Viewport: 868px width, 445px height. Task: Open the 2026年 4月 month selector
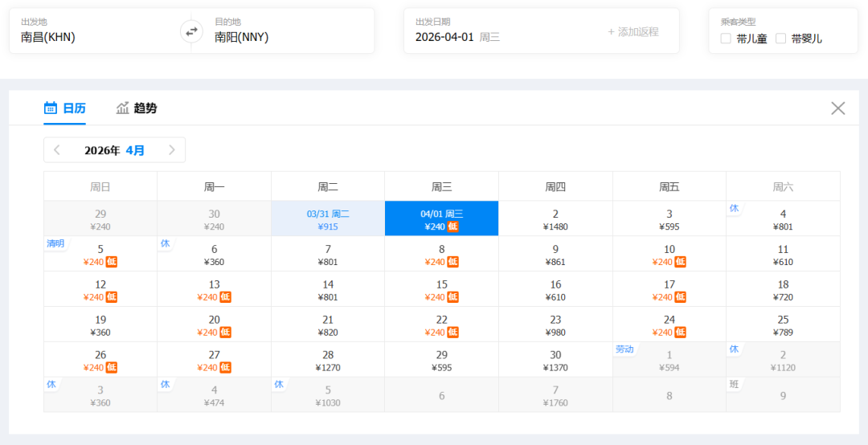point(114,150)
